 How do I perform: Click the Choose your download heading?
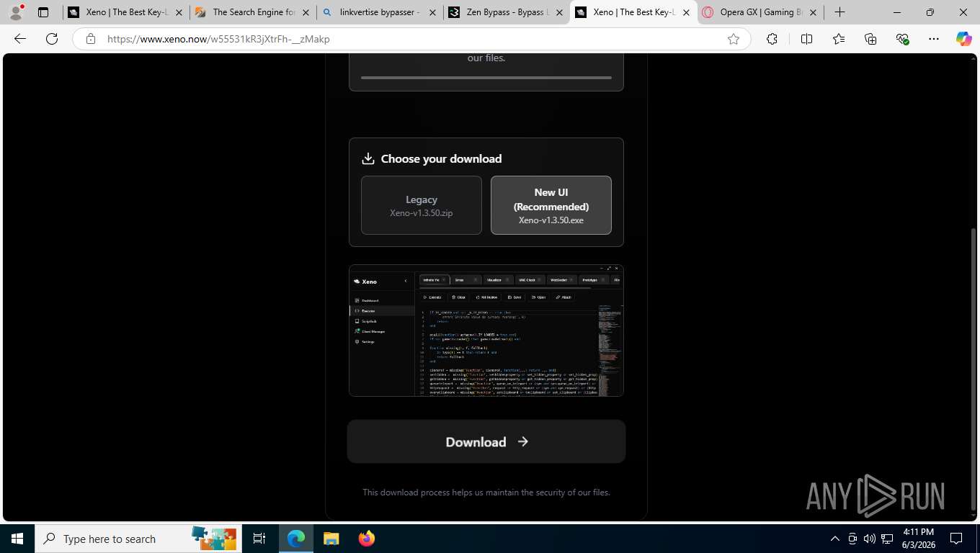tap(441, 158)
